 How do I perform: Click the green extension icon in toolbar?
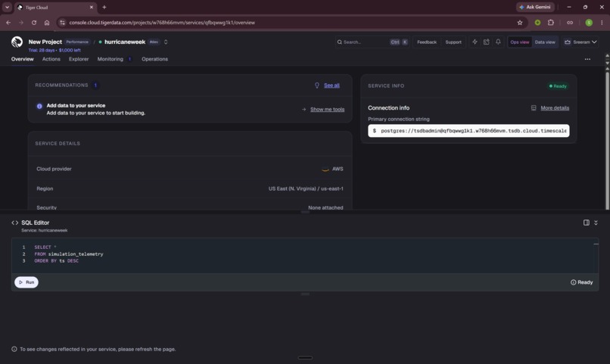(x=537, y=23)
